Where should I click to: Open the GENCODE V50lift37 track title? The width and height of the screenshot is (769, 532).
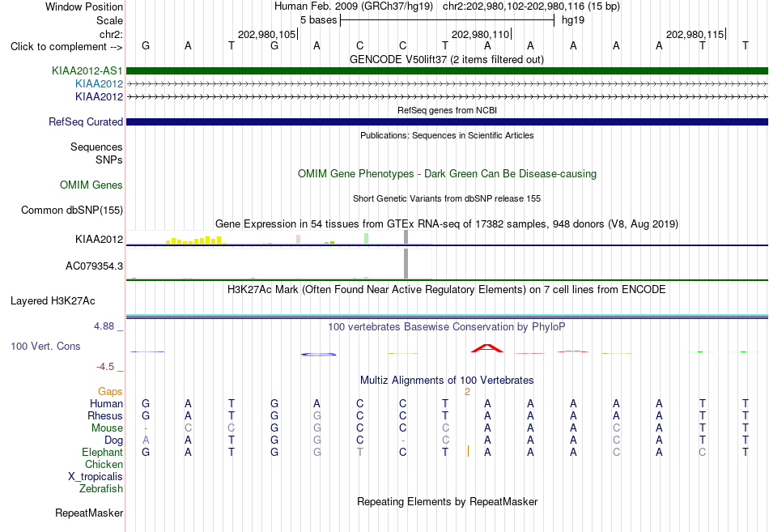(x=446, y=60)
